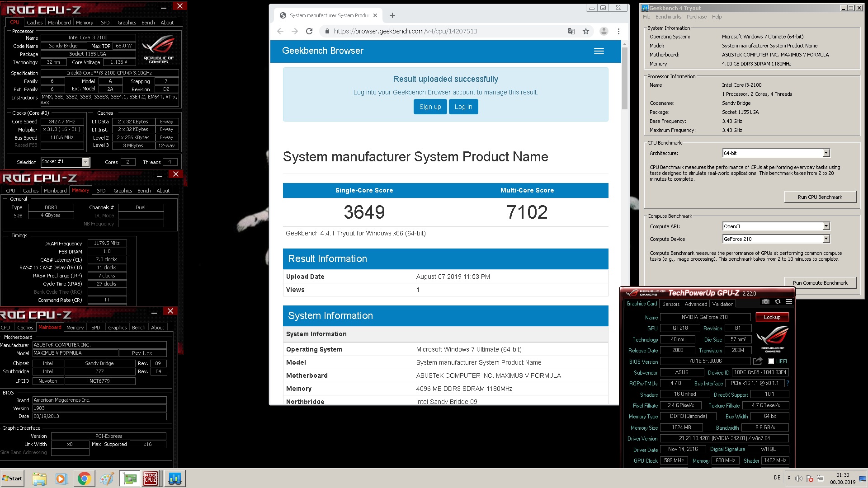Click Run Compute Benchmark
The height and width of the screenshot is (488, 868).
coord(820,283)
